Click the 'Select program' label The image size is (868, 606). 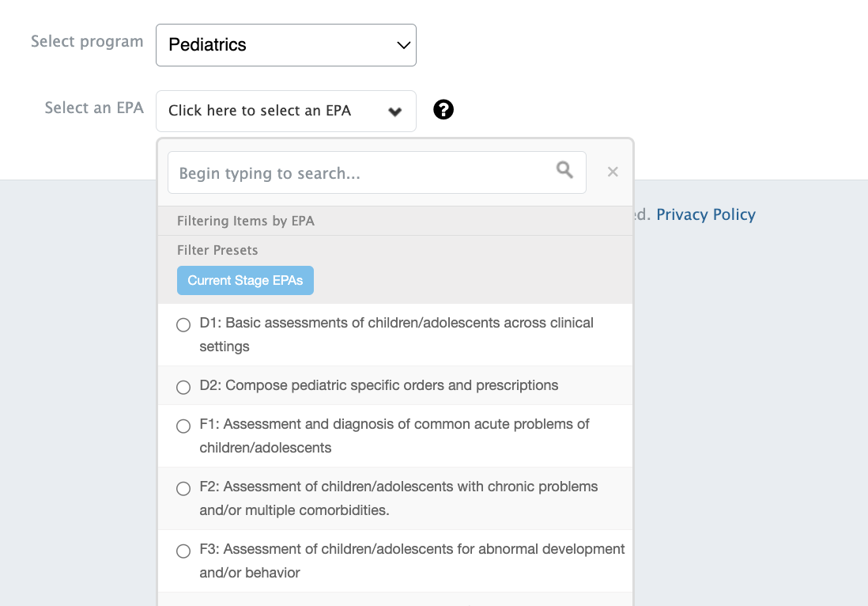(87, 41)
